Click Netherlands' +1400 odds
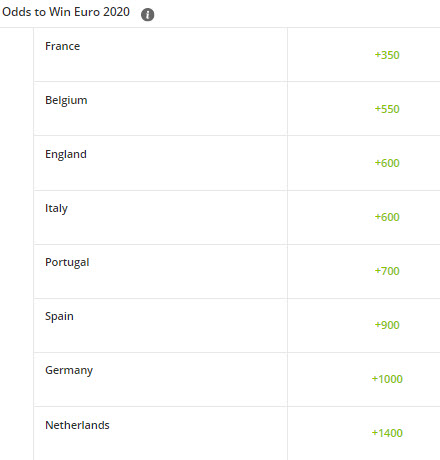 click(387, 433)
